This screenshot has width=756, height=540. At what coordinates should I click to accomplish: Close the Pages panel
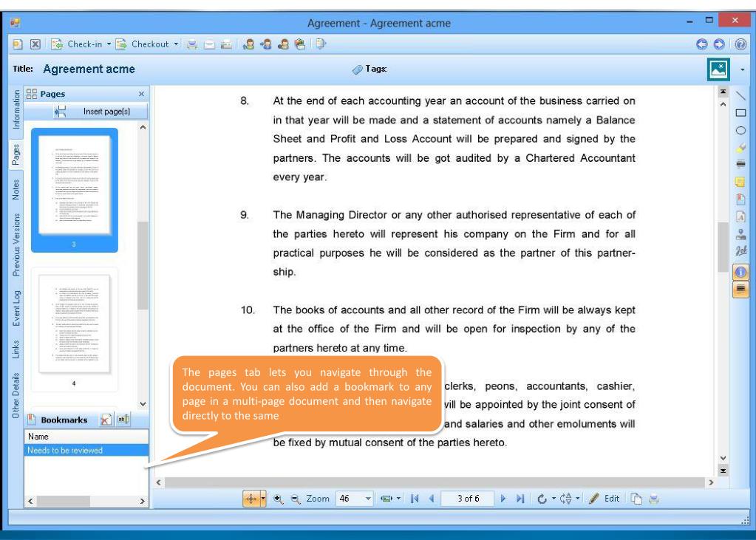point(141,94)
